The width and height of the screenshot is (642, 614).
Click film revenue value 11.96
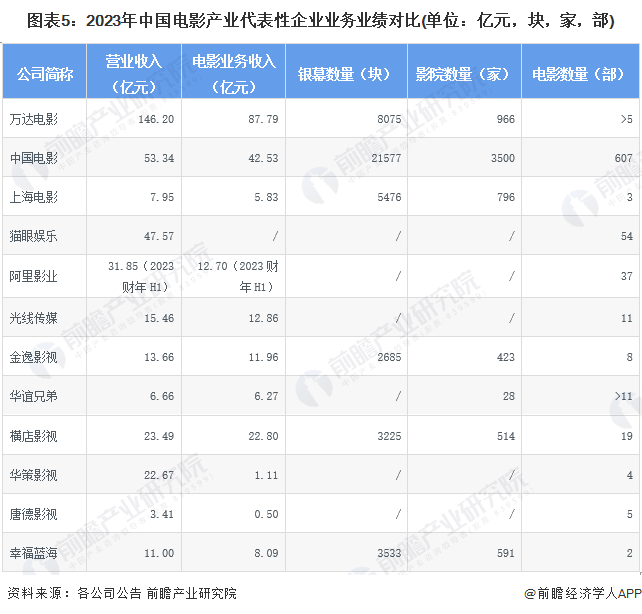(x=263, y=357)
